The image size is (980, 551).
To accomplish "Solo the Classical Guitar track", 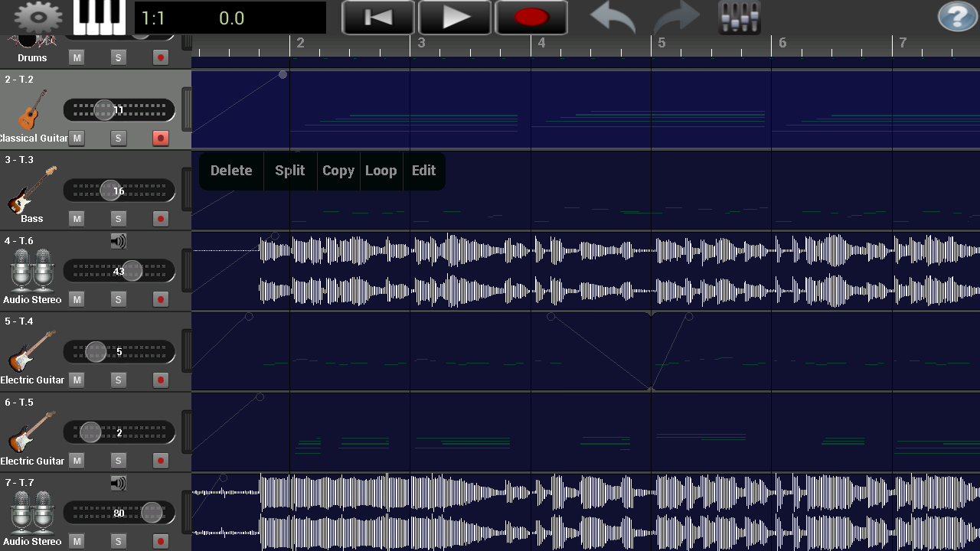I will 118,138.
